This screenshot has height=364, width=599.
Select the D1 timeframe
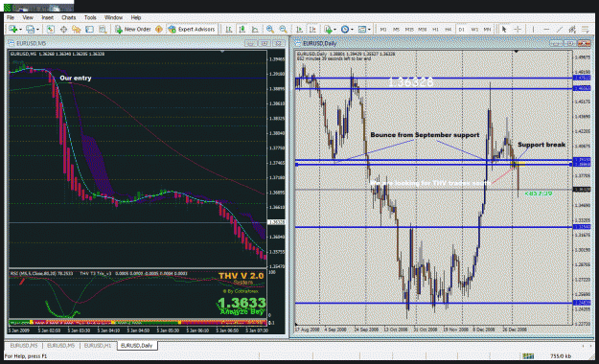462,29
